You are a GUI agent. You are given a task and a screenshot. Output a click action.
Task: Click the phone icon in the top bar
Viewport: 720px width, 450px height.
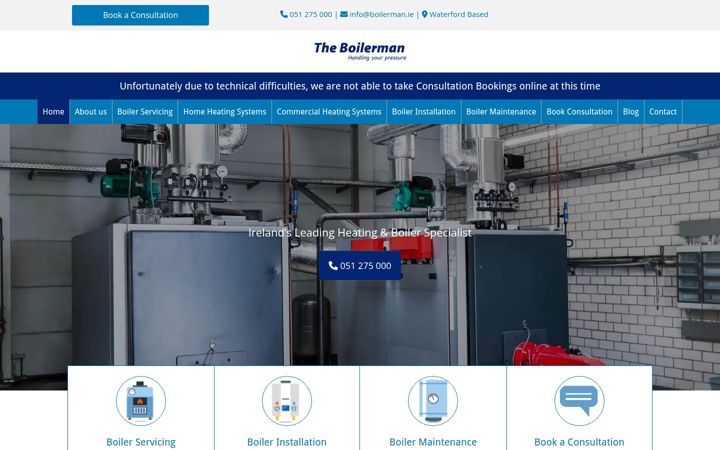[284, 14]
